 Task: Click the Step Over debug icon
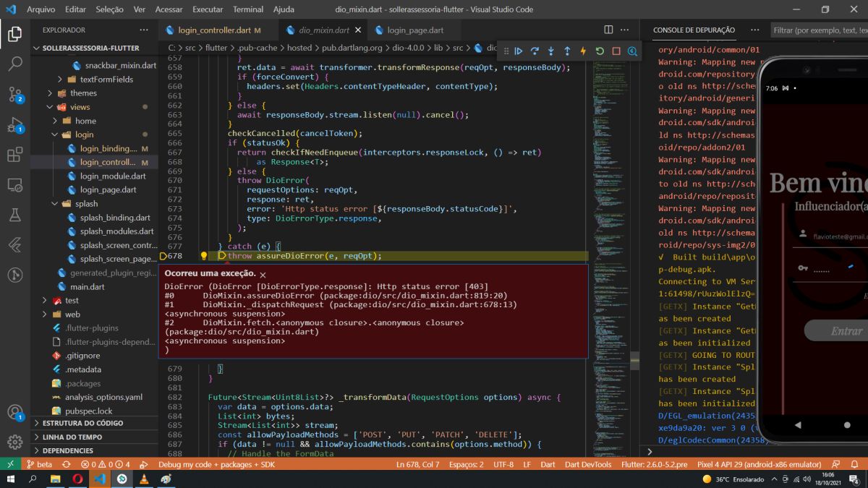click(535, 51)
